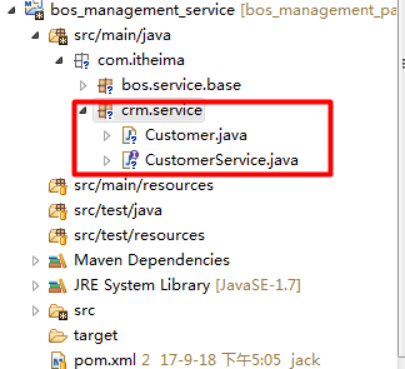Click the JRE System Library icon
Viewport: 405px width, 369px height.
click(x=58, y=286)
